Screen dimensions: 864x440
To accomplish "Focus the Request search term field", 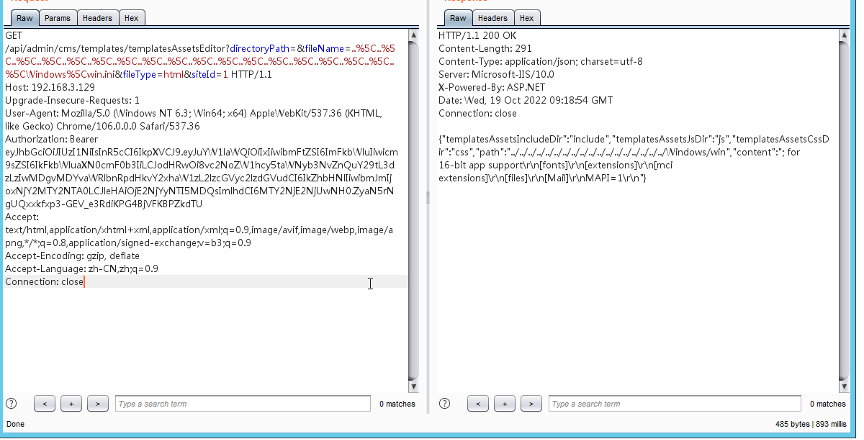I will pyautogui.click(x=243, y=404).
